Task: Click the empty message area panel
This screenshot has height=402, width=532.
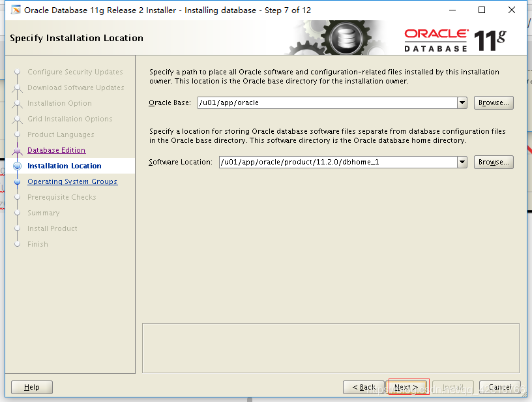Action: (331, 348)
